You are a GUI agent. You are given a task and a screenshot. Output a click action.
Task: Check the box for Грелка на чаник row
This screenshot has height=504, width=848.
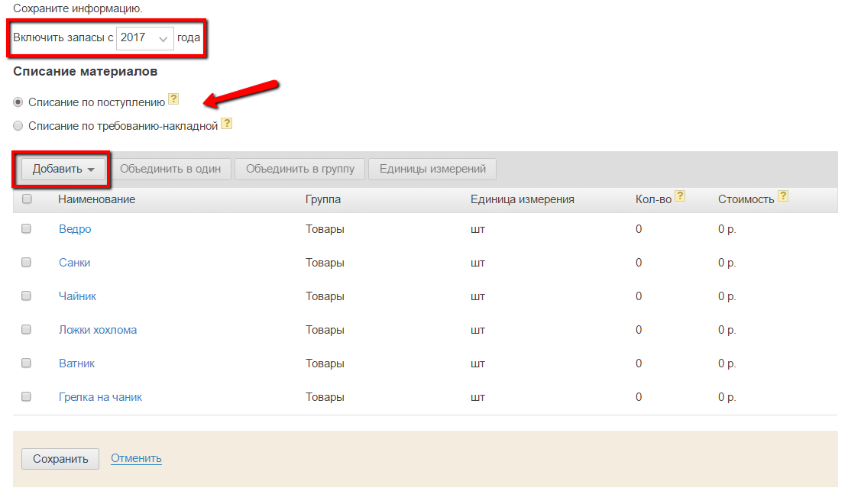pos(26,396)
